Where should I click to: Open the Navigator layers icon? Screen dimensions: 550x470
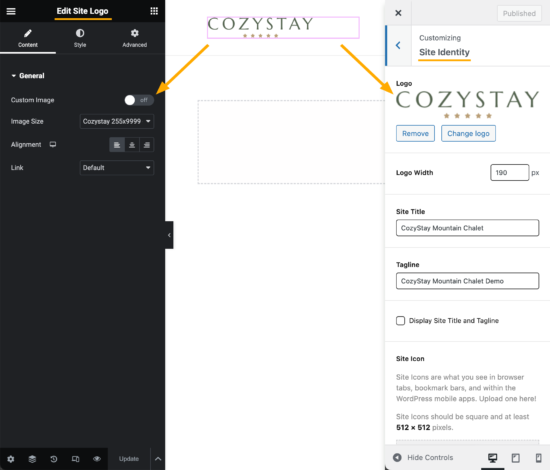coord(32,459)
